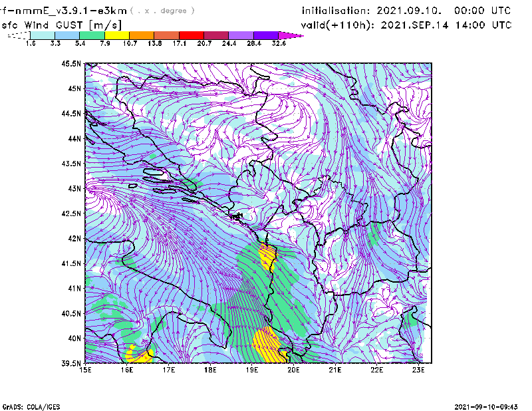532x411 pixels.
Task: Click the 40N latitude label
Action: [74, 339]
